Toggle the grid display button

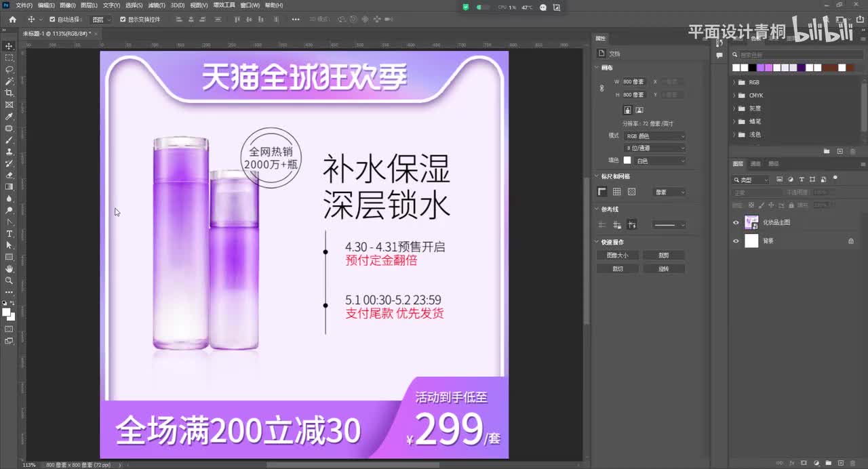click(617, 192)
